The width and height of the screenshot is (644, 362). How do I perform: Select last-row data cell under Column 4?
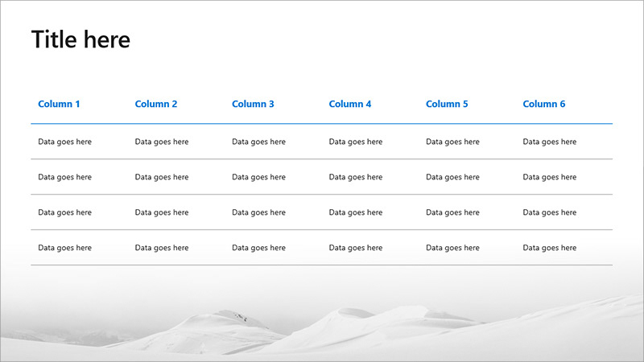356,248
